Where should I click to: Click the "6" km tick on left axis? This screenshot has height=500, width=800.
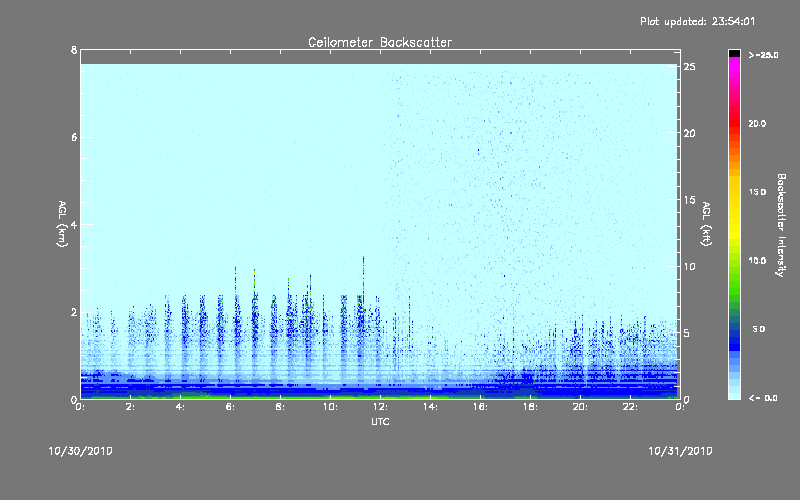coord(74,137)
